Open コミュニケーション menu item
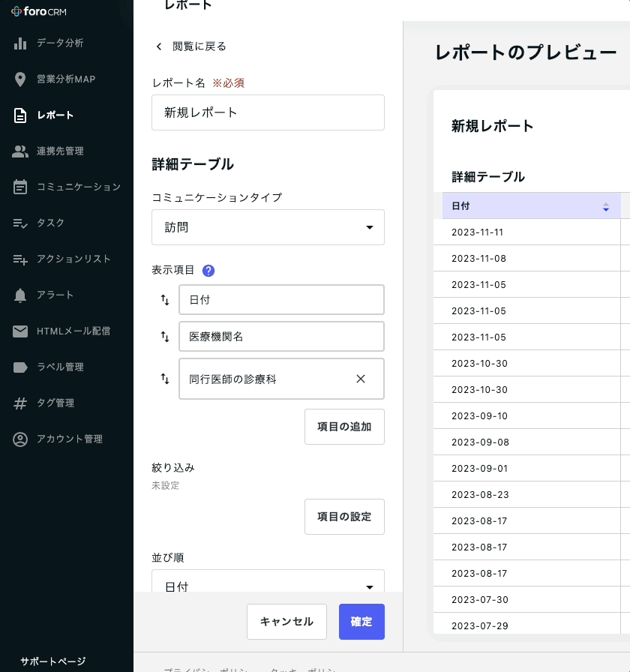Viewport: 630px width, 672px height. 79,187
